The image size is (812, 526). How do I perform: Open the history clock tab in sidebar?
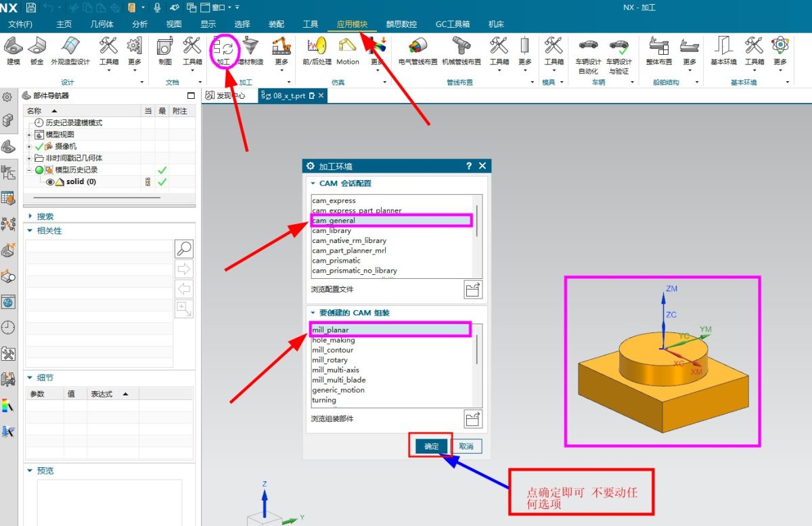[8, 328]
